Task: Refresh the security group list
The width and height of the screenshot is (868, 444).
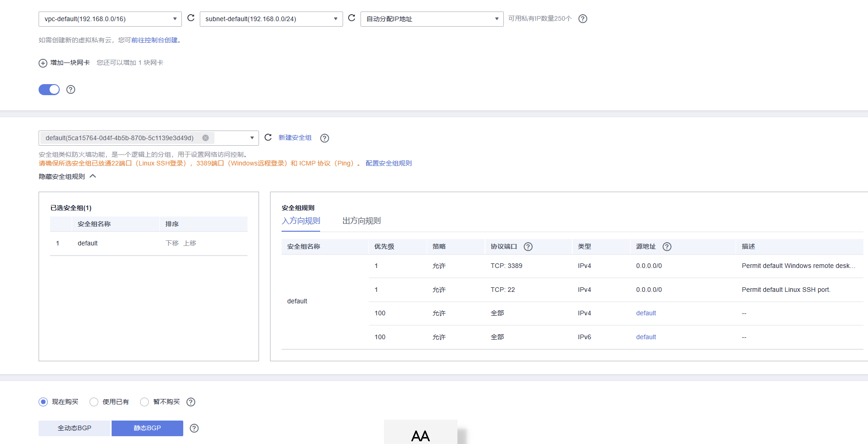Action: click(x=268, y=137)
